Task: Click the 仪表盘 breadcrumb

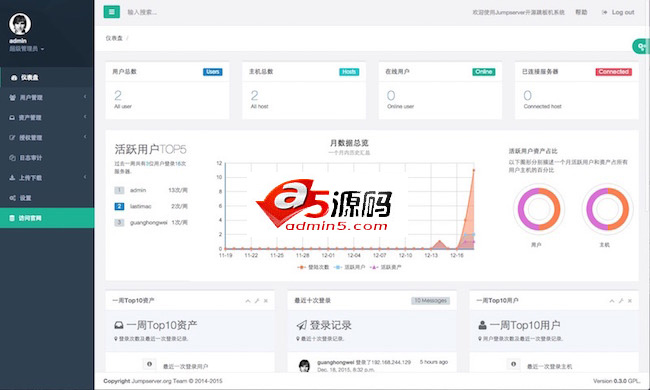Action: pyautogui.click(x=114, y=38)
